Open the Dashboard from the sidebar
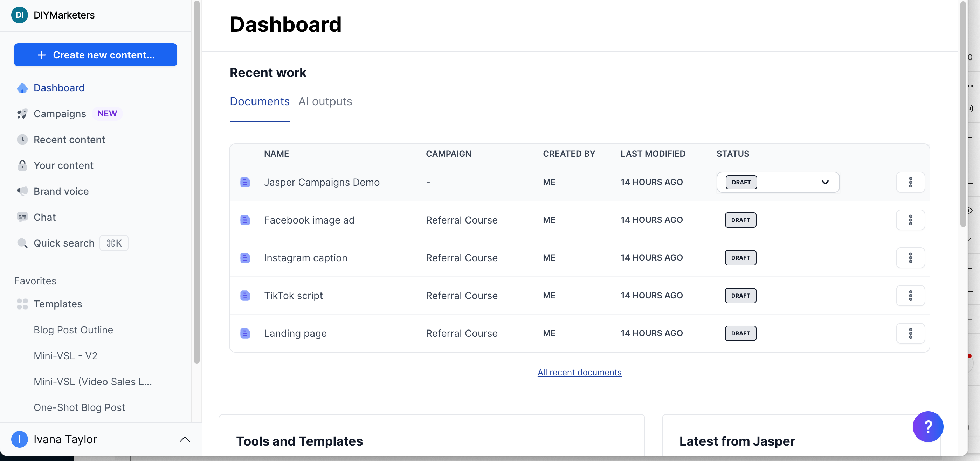The image size is (980, 461). coord(59,88)
